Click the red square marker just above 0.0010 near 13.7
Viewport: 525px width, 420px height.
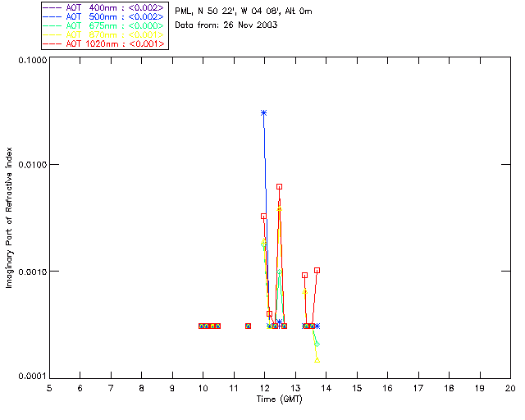[x=317, y=270]
